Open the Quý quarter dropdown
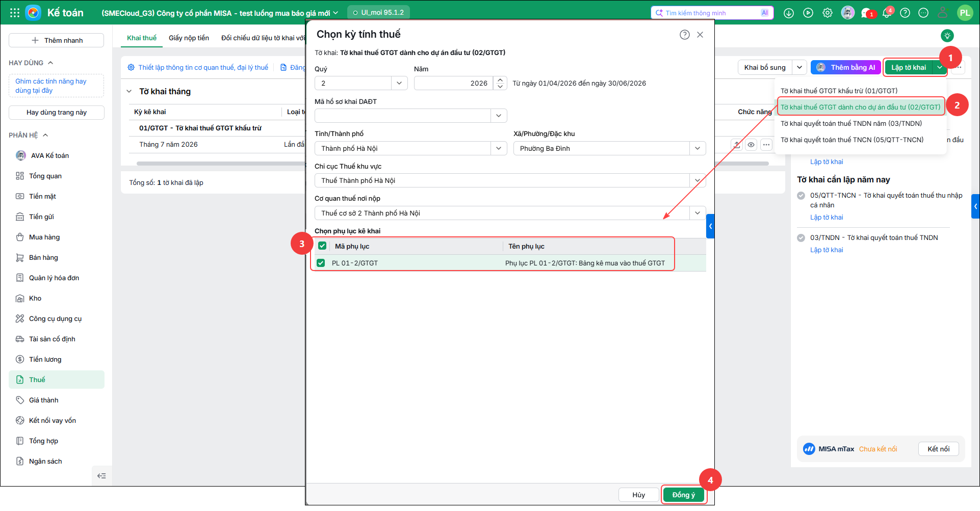The image size is (980, 511). 361,83
